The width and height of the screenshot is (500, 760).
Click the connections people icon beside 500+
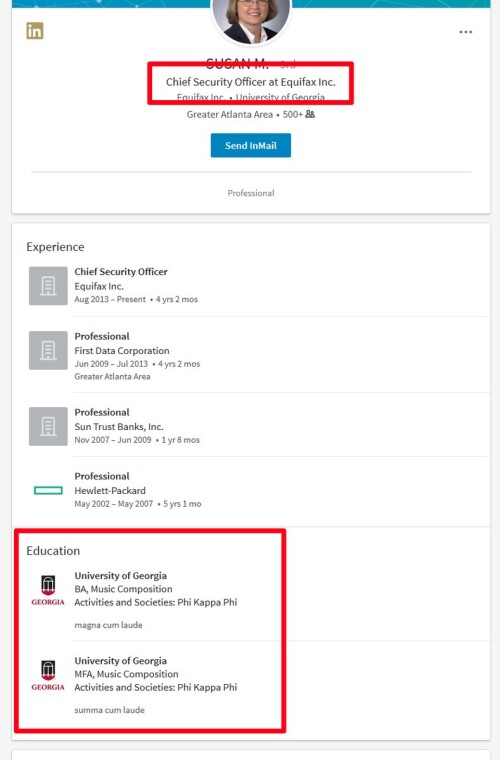tap(310, 114)
